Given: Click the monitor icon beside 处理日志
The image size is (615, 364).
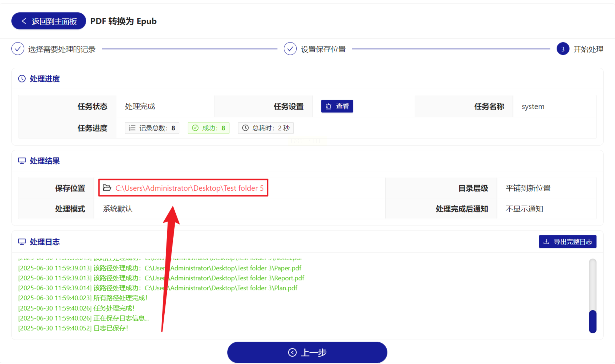Looking at the screenshot, I should point(22,242).
